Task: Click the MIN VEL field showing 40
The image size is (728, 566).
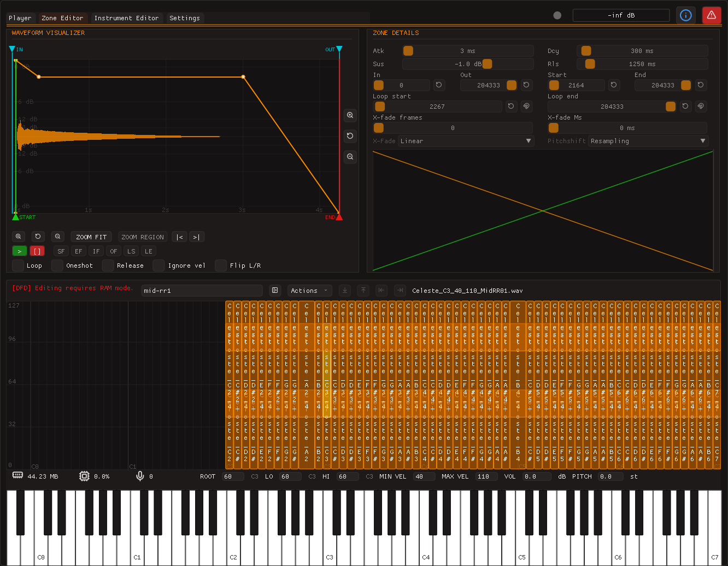Action: pyautogui.click(x=425, y=476)
